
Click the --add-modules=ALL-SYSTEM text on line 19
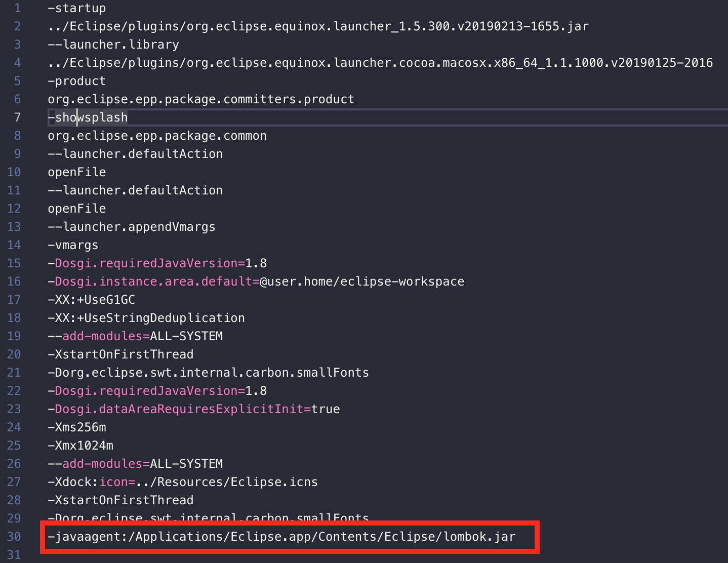point(135,336)
